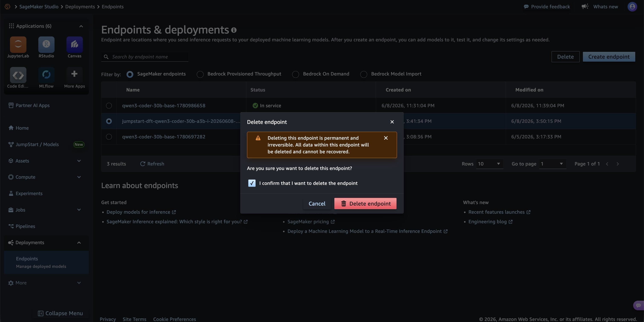Select the Bedrock On Demand filter
This screenshot has width=644, height=322.
[296, 74]
